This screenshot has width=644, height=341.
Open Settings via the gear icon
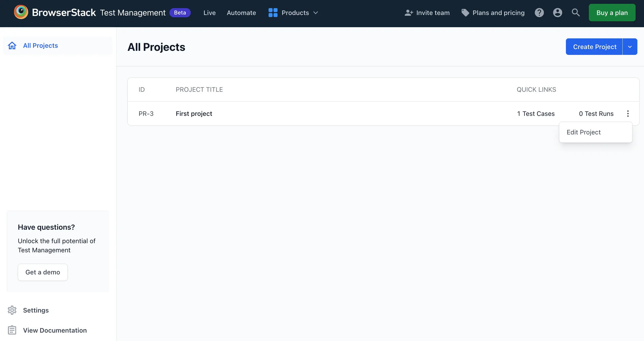(x=12, y=310)
